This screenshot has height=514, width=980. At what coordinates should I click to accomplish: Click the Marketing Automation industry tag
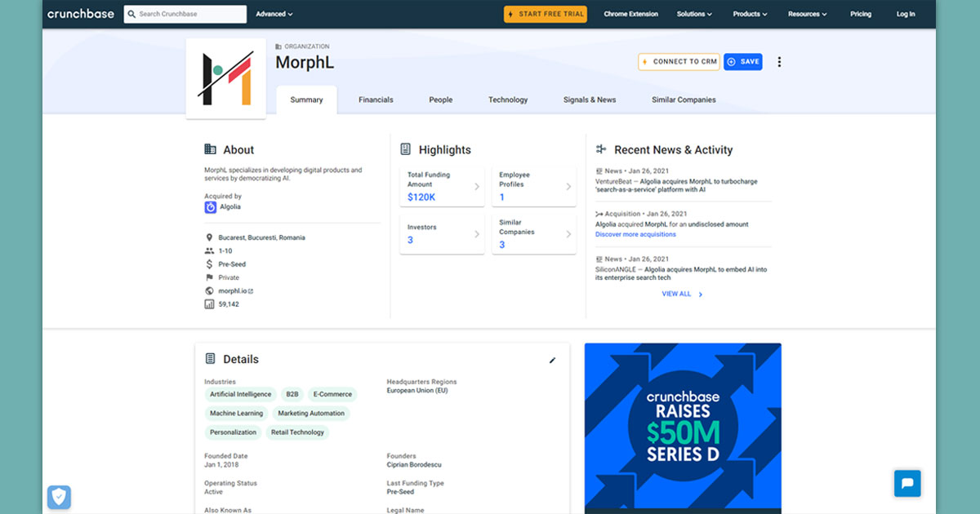click(311, 414)
